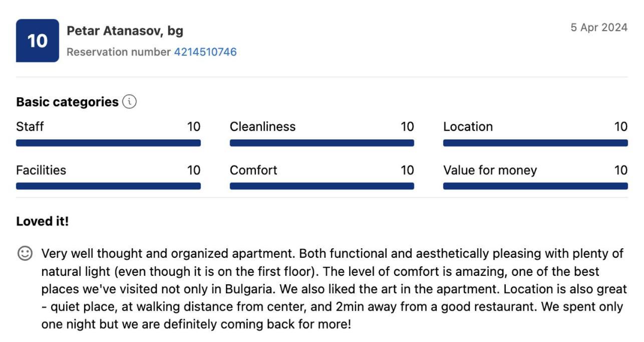Click the Comfort score number 10
The height and width of the screenshot is (342, 644).
click(x=407, y=170)
